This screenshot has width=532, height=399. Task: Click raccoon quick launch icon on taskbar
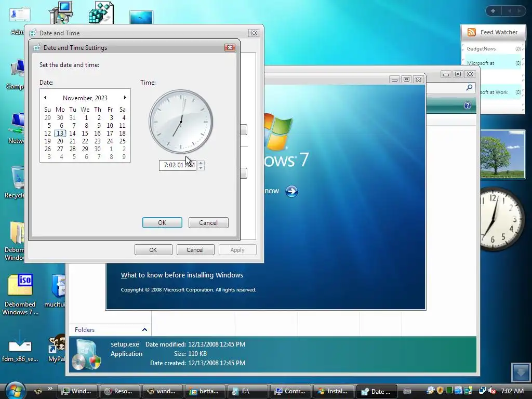pos(38,391)
